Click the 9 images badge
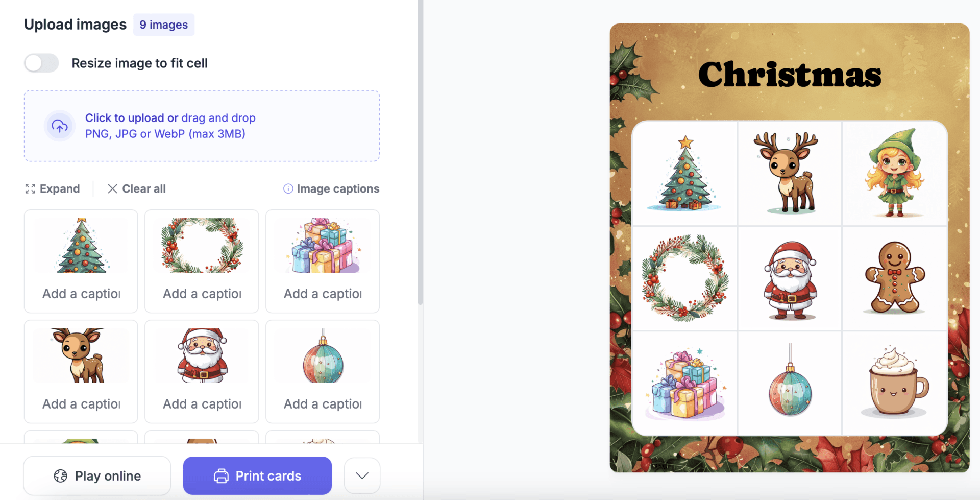980x500 pixels. (x=164, y=25)
